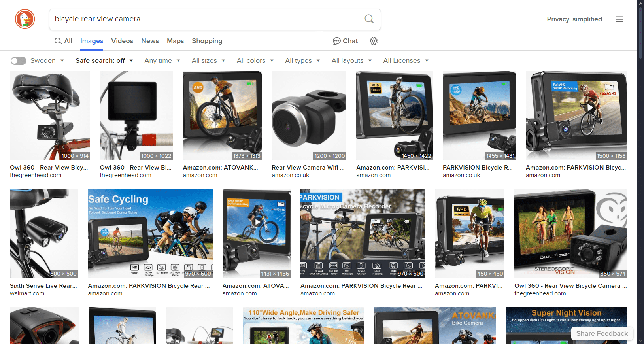Viewport: 644px width, 344px height.
Task: Open the PARKVISION Mirror Camera Recorder thumbnail
Action: [x=363, y=233]
